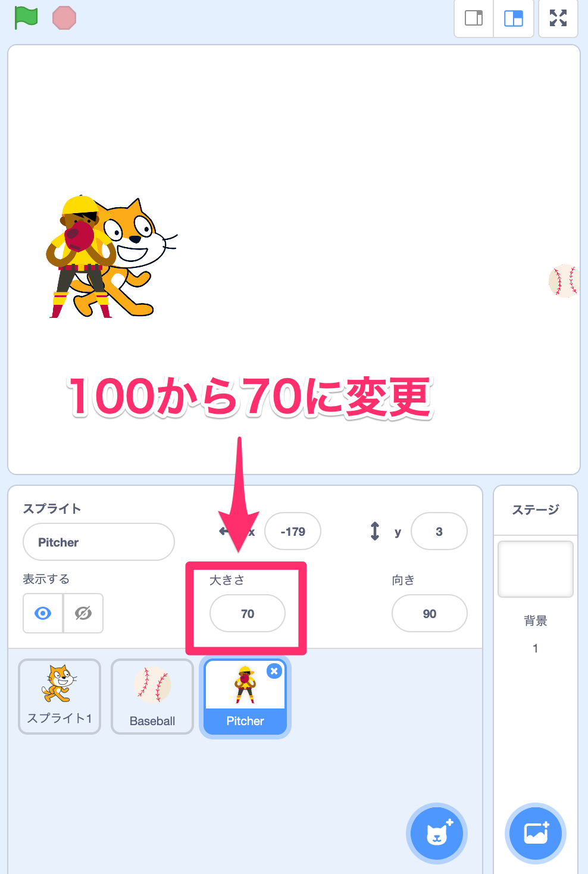
Task: Click the green flag to start
Action: [x=26, y=18]
